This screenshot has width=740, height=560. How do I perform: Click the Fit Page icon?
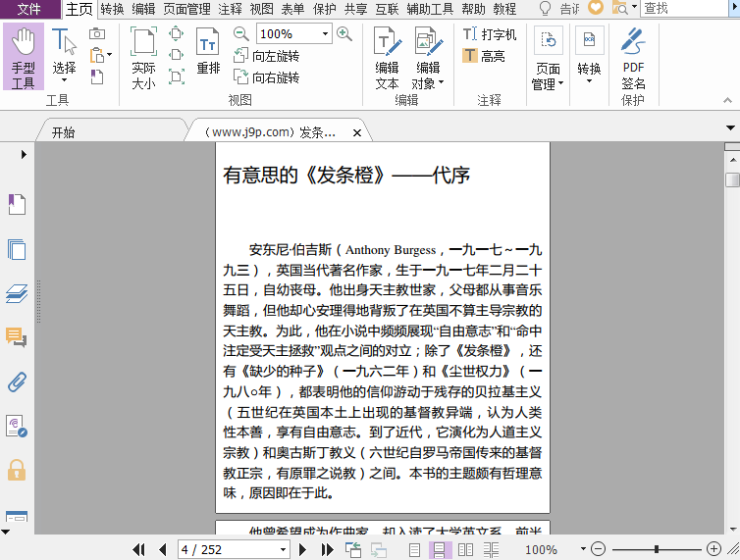[177, 33]
